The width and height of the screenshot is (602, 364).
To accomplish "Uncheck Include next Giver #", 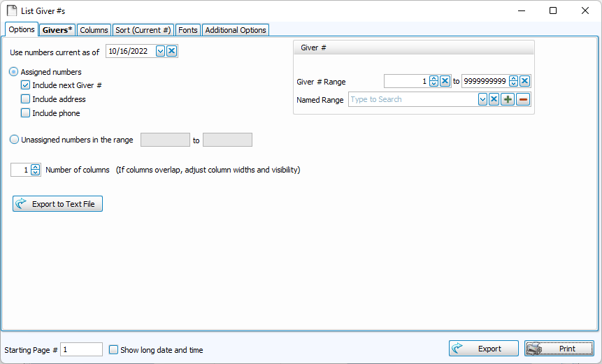I will [x=26, y=85].
